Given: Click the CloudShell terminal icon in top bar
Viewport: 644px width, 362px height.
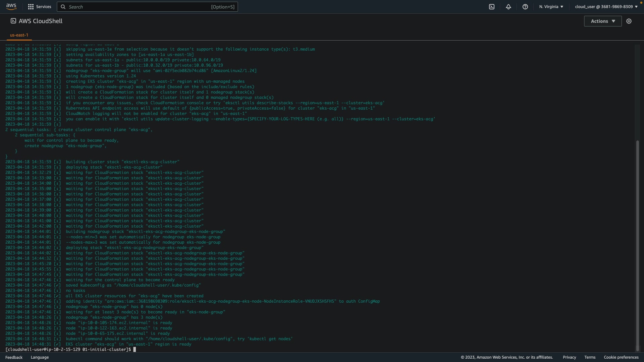Looking at the screenshot, I should point(492,7).
